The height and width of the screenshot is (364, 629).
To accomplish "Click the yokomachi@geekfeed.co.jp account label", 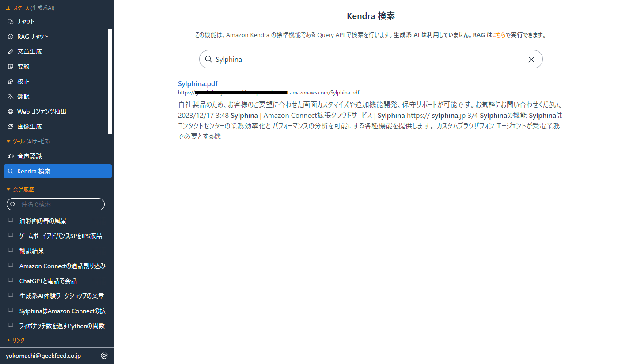I will (x=43, y=356).
